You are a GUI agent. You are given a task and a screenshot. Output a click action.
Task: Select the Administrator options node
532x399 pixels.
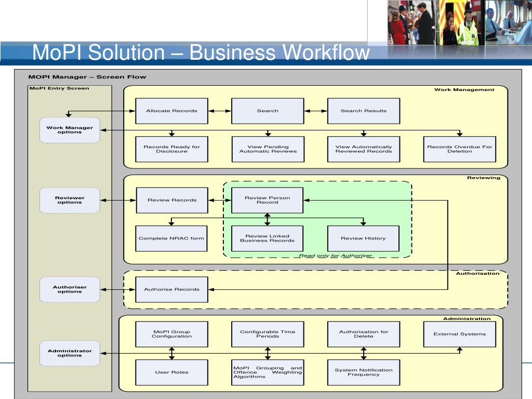[x=70, y=353]
